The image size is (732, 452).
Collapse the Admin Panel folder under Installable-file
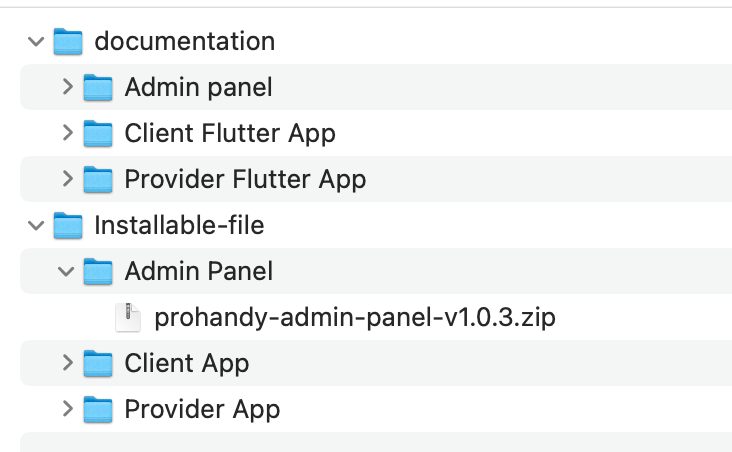point(66,271)
